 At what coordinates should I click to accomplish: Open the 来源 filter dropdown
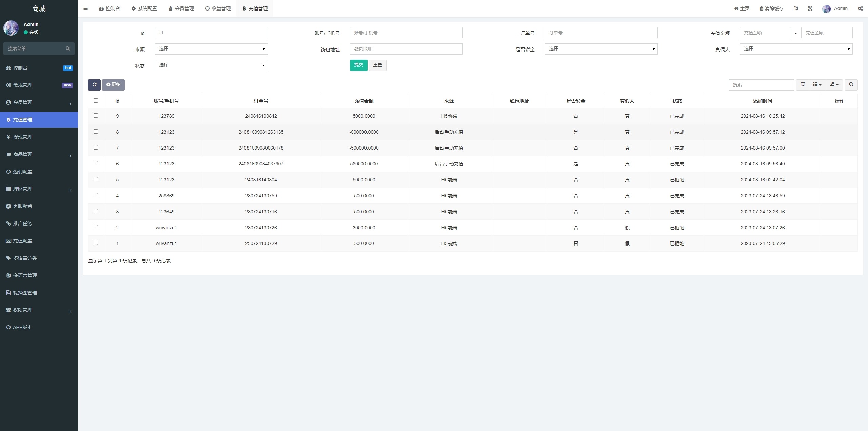pos(211,49)
